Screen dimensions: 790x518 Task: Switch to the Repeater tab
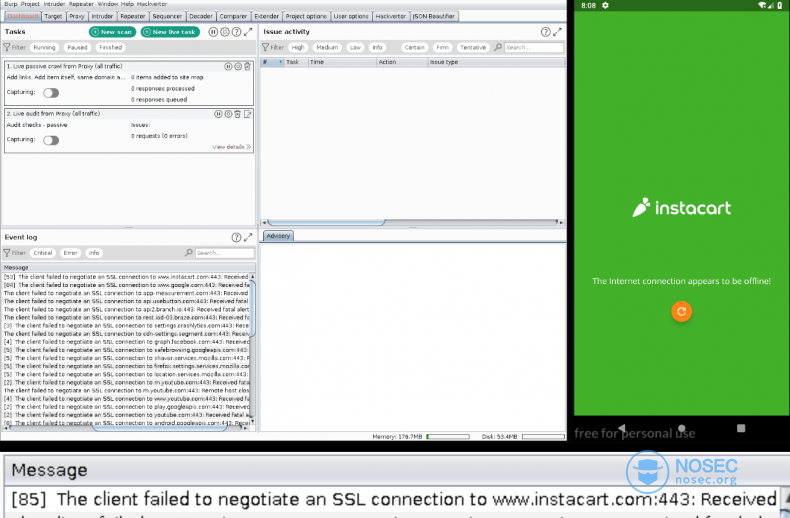point(133,16)
